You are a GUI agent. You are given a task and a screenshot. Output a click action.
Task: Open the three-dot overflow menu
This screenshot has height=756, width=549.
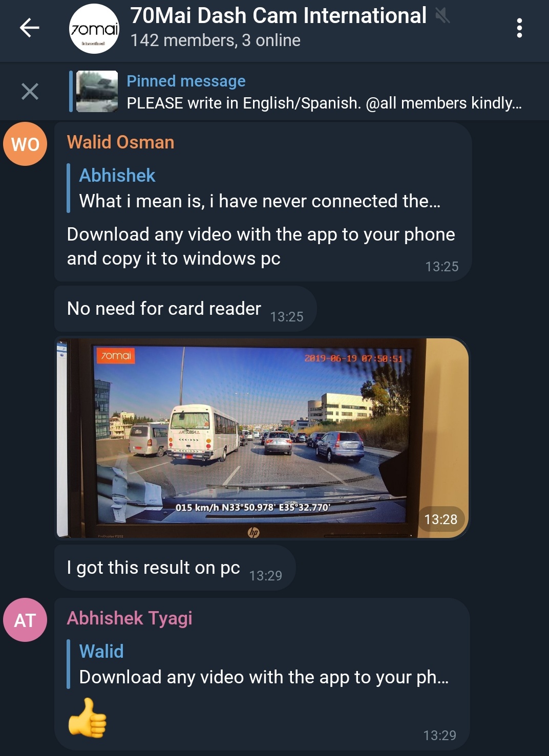519,28
